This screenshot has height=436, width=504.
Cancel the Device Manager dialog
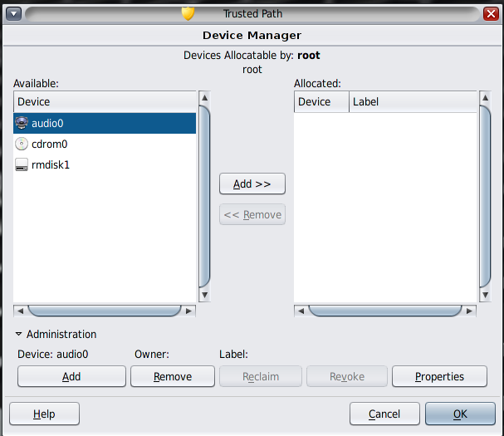pyautogui.click(x=384, y=414)
